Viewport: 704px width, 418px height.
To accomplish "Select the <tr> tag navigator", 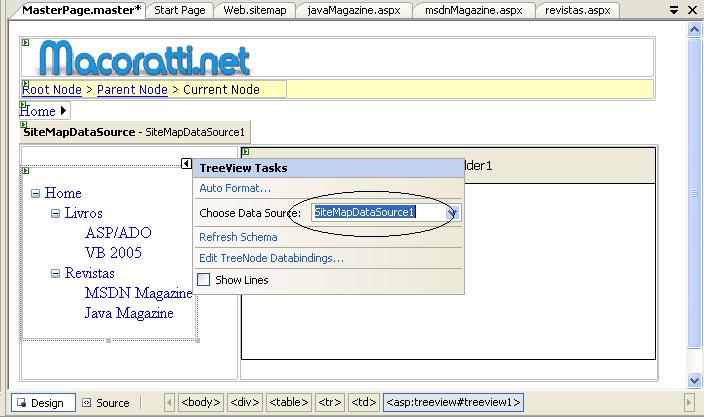I will [330, 402].
